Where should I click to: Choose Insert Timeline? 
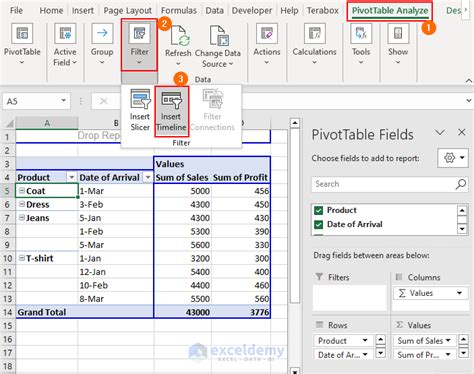(x=171, y=111)
